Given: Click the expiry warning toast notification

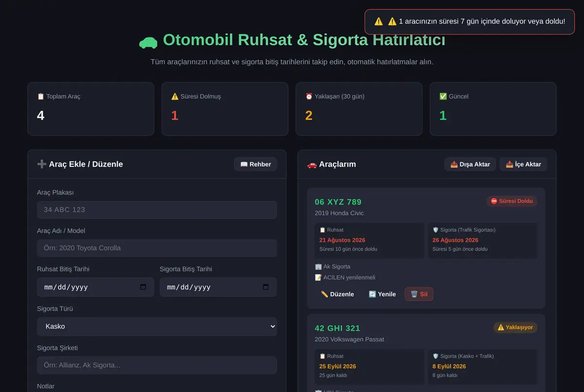Looking at the screenshot, I should (470, 22).
